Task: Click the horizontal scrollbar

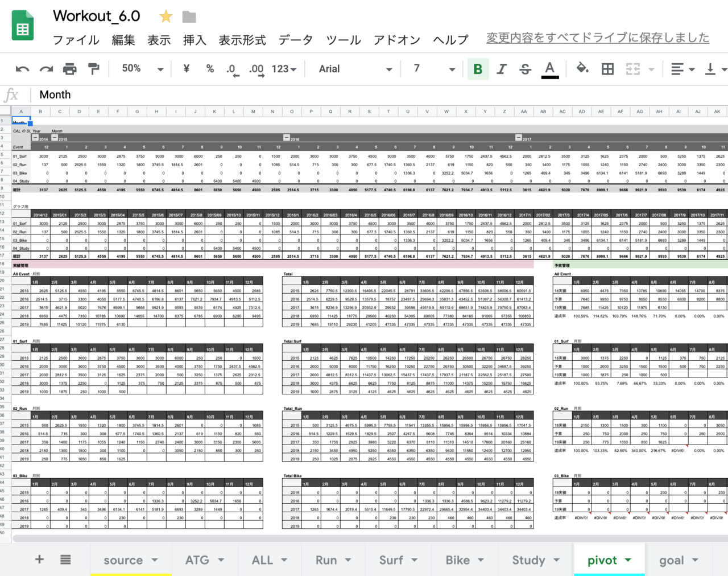Action: (370, 538)
